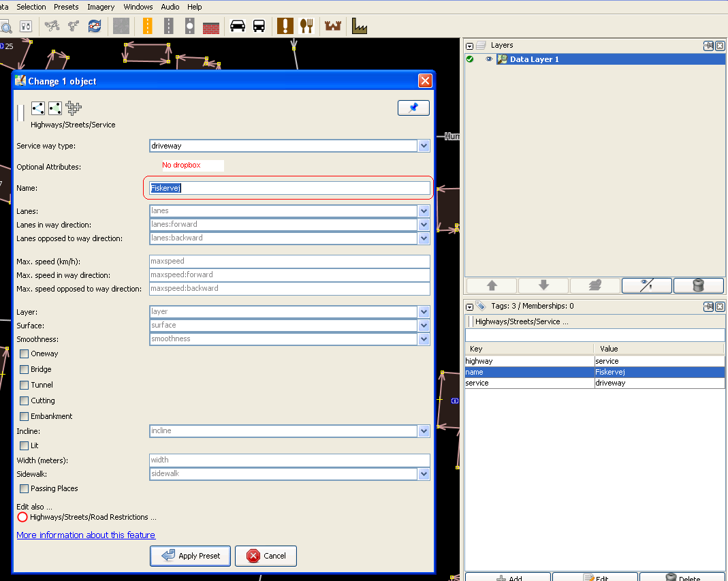Click the Apply Preset button
This screenshot has width=728, height=581.
pos(191,556)
